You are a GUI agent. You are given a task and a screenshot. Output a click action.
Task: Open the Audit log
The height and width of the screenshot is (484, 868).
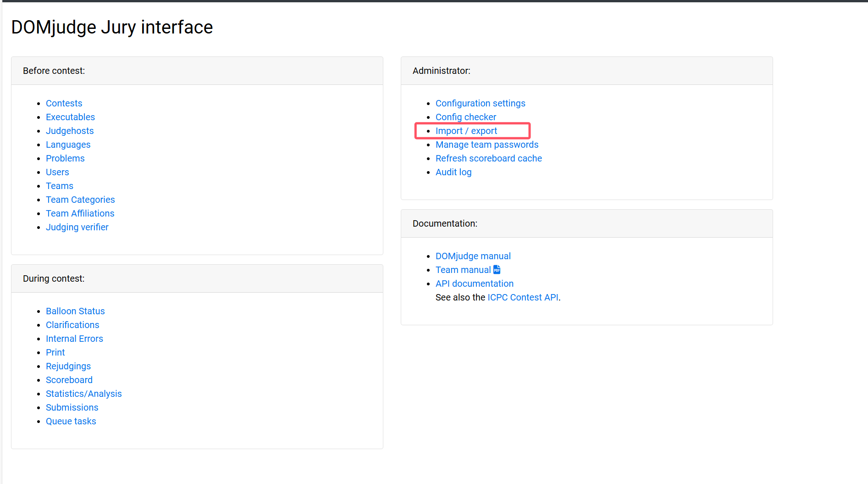(453, 172)
